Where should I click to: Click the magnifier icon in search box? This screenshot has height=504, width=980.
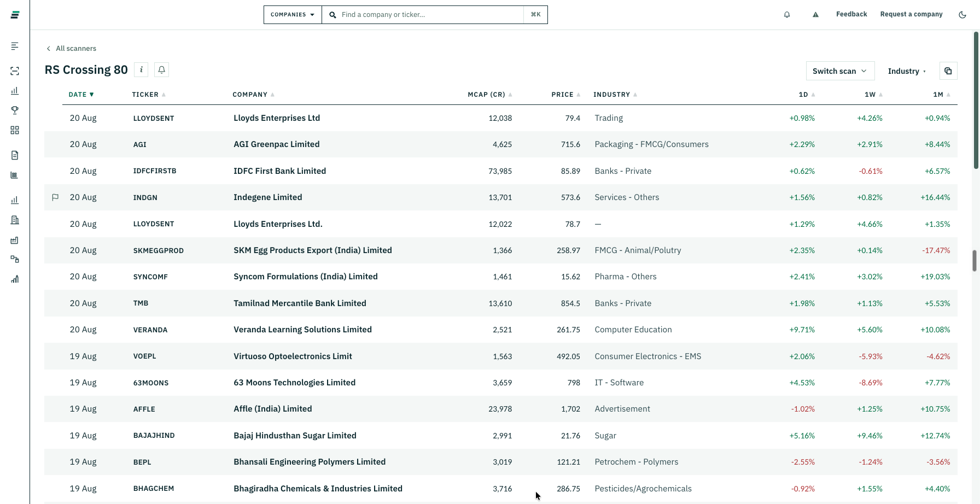[332, 15]
